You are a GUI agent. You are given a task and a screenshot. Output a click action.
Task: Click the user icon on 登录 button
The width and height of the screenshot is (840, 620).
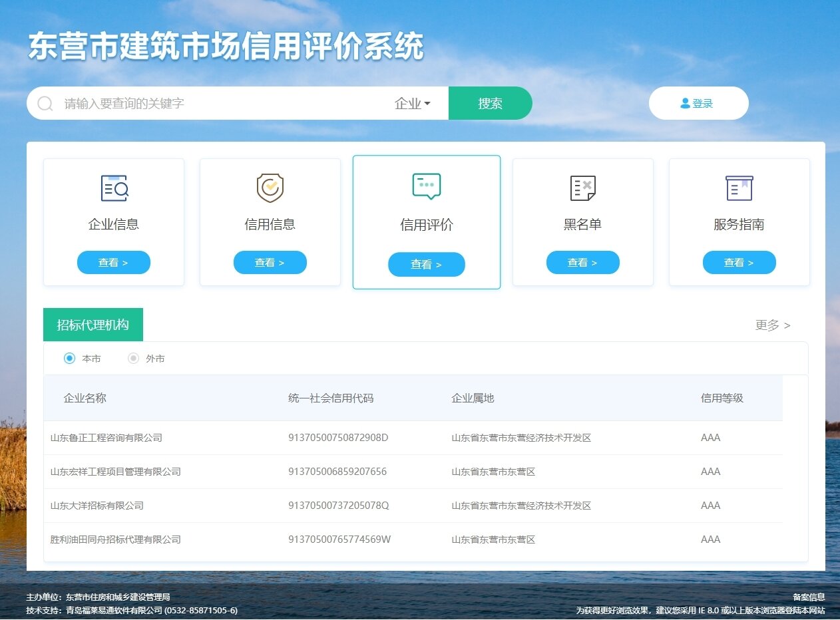685,104
